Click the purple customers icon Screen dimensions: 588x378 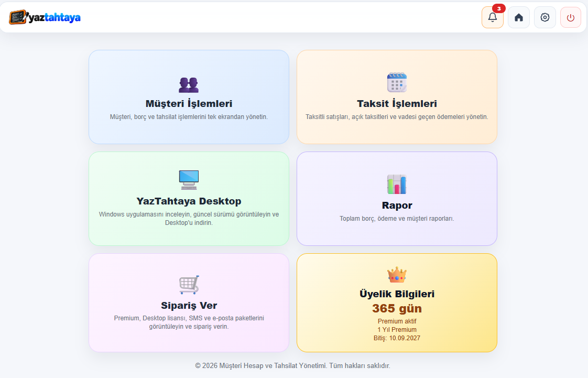[x=189, y=85]
